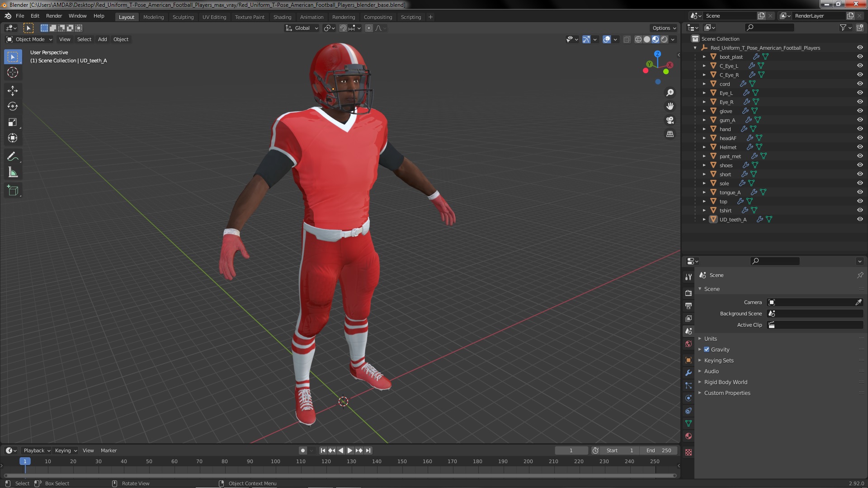The image size is (868, 488).
Task: Open the Render menu
Action: tap(54, 16)
